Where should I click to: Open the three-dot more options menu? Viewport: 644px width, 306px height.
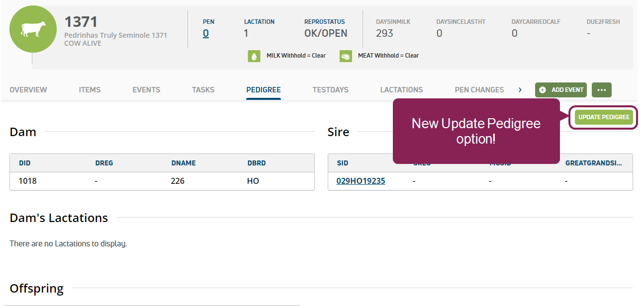click(602, 90)
